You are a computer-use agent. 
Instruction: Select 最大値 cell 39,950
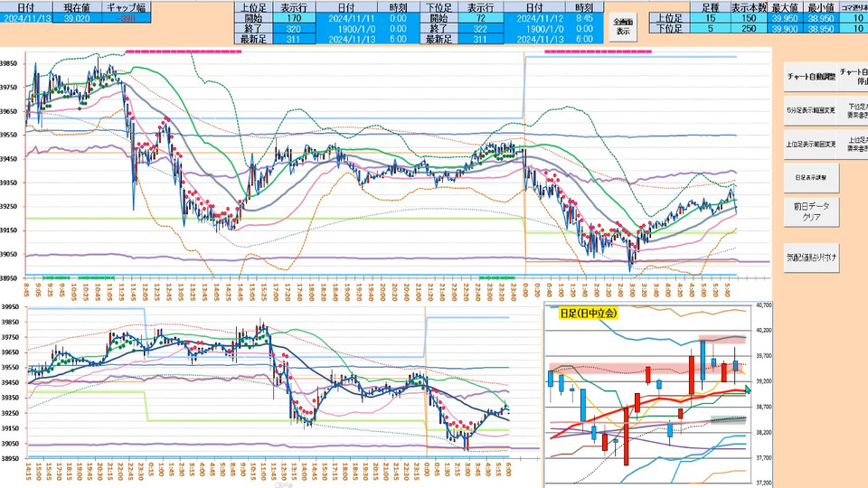coord(786,18)
